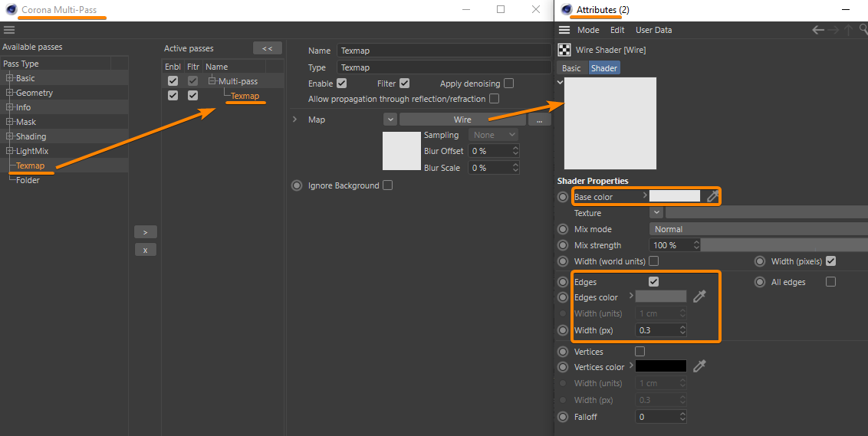868x436 pixels.
Task: Expand the Geometry pass type
Action: click(x=9, y=93)
